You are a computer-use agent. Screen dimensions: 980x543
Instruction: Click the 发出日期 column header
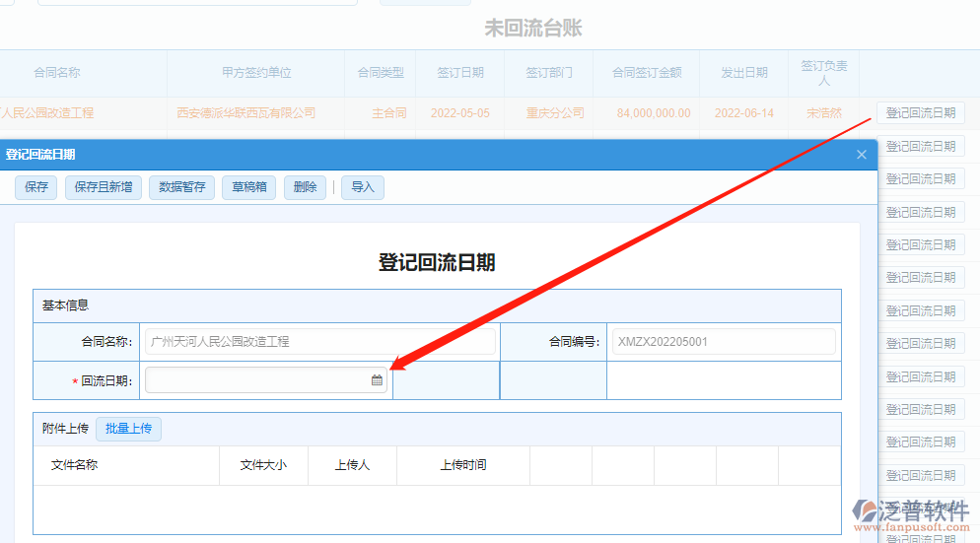click(744, 73)
